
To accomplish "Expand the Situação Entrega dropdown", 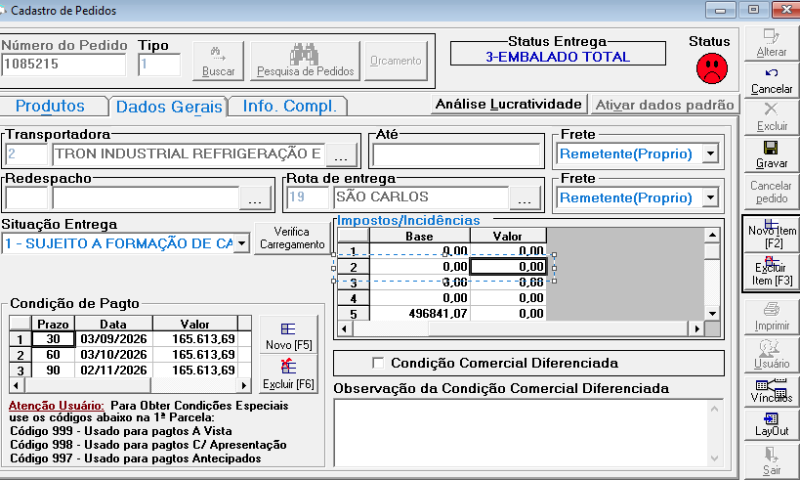I will pyautogui.click(x=242, y=243).
